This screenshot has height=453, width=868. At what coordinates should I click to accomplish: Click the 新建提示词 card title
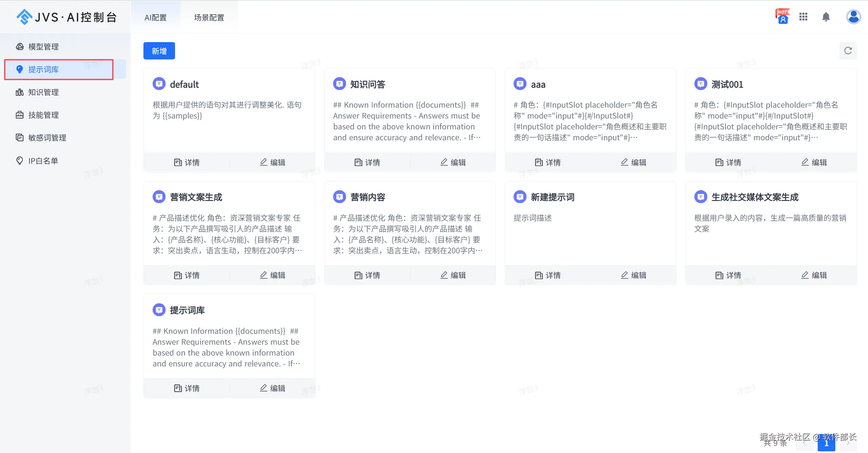click(x=552, y=197)
